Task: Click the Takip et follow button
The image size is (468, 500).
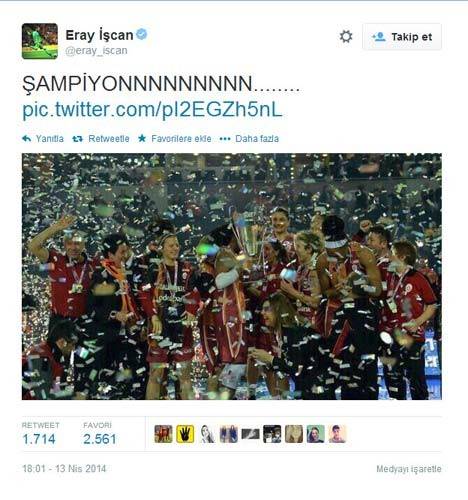Action: 402,37
